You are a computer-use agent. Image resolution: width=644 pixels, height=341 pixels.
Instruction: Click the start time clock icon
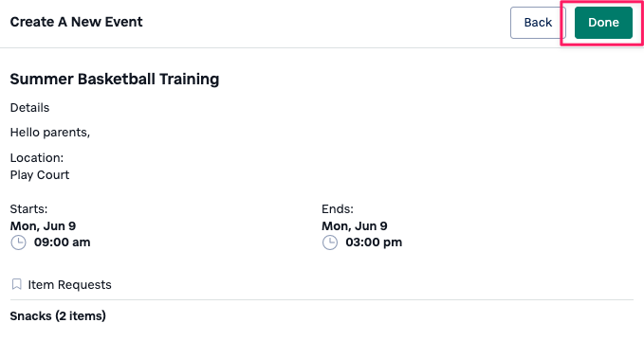point(18,242)
